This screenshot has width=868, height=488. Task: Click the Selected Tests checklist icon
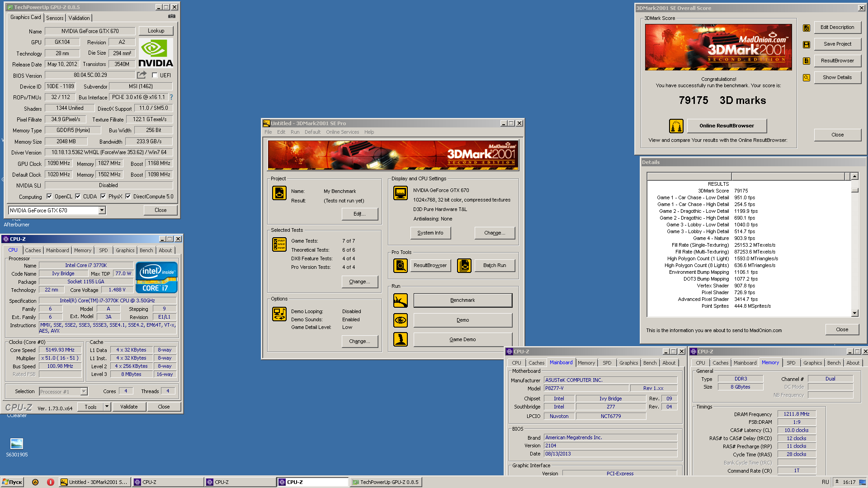pyautogui.click(x=279, y=244)
